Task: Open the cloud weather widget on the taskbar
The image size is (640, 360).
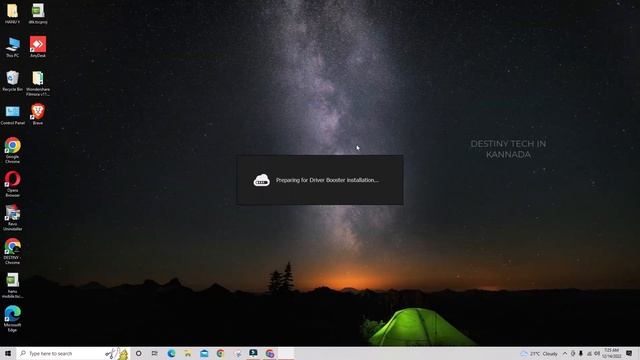Action: [x=539, y=353]
